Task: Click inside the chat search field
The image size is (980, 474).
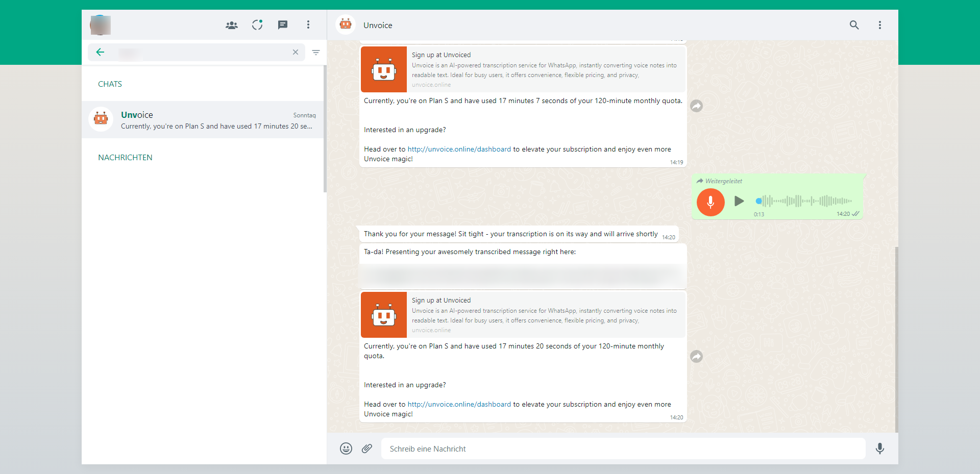Action: tap(197, 52)
